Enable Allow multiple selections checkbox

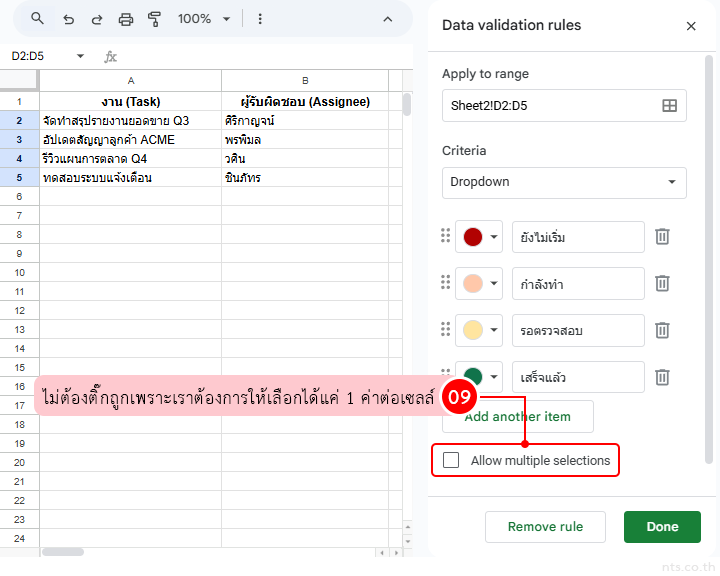[451, 460]
